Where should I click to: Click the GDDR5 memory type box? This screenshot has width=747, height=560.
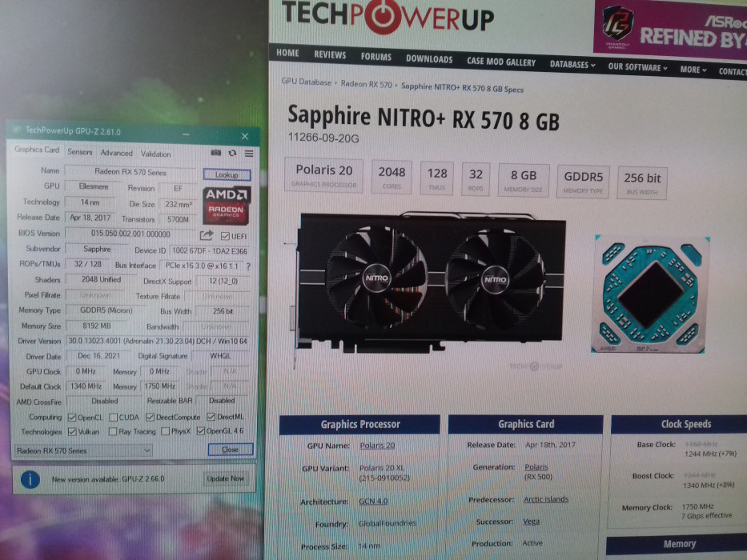click(x=583, y=182)
